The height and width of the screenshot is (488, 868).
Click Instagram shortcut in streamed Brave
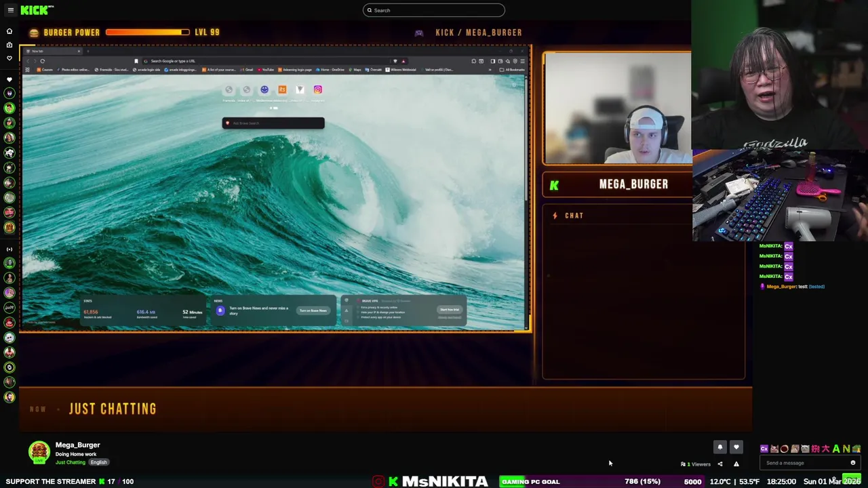pos(317,89)
